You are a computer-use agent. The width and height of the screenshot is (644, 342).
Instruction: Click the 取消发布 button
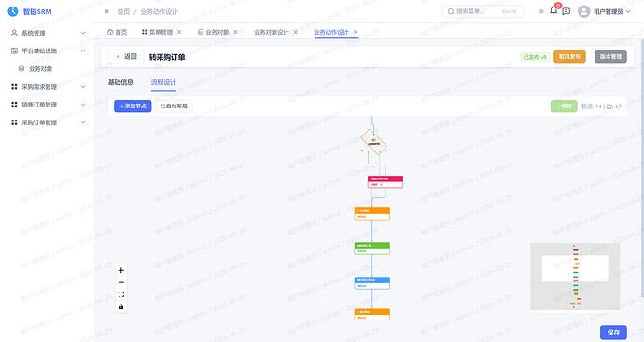click(569, 56)
